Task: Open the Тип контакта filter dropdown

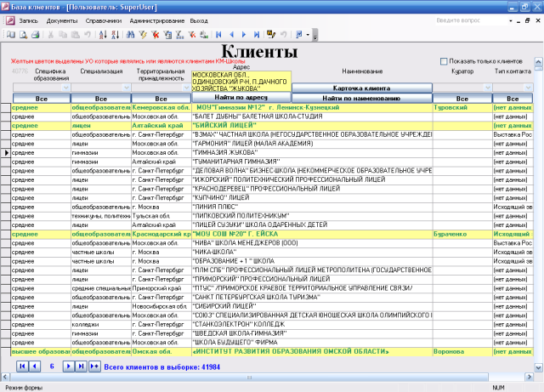Action: point(529,88)
